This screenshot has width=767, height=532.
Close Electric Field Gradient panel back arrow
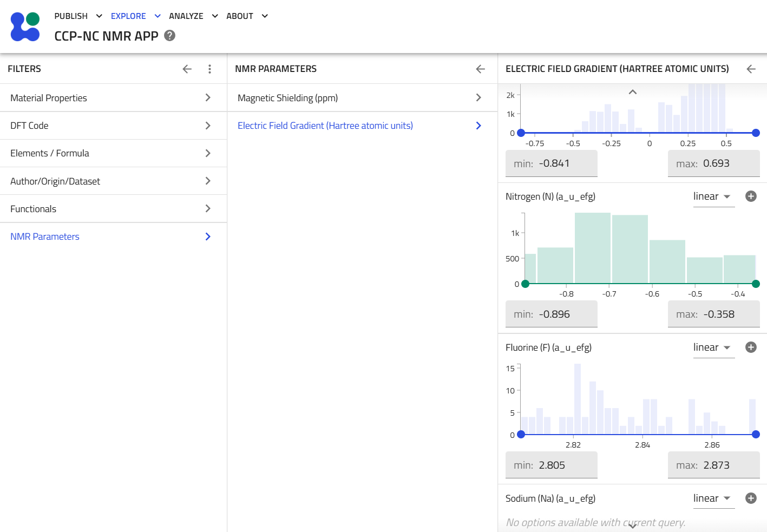tap(751, 69)
